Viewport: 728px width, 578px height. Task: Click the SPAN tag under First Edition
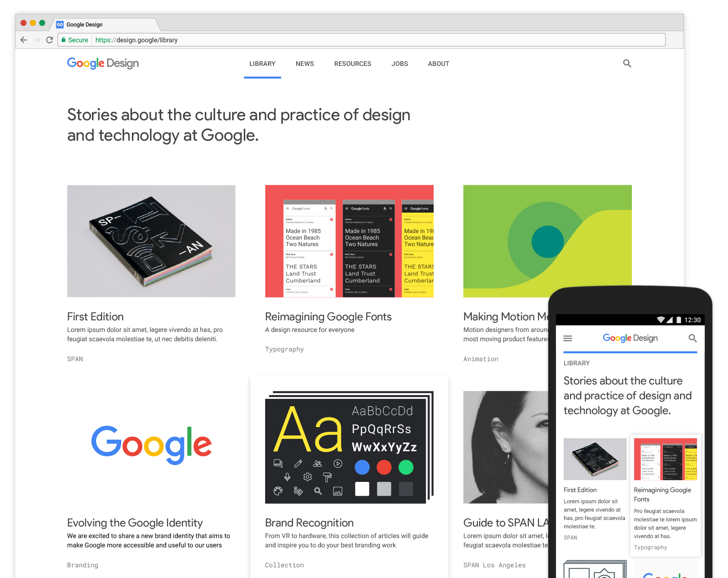75,359
